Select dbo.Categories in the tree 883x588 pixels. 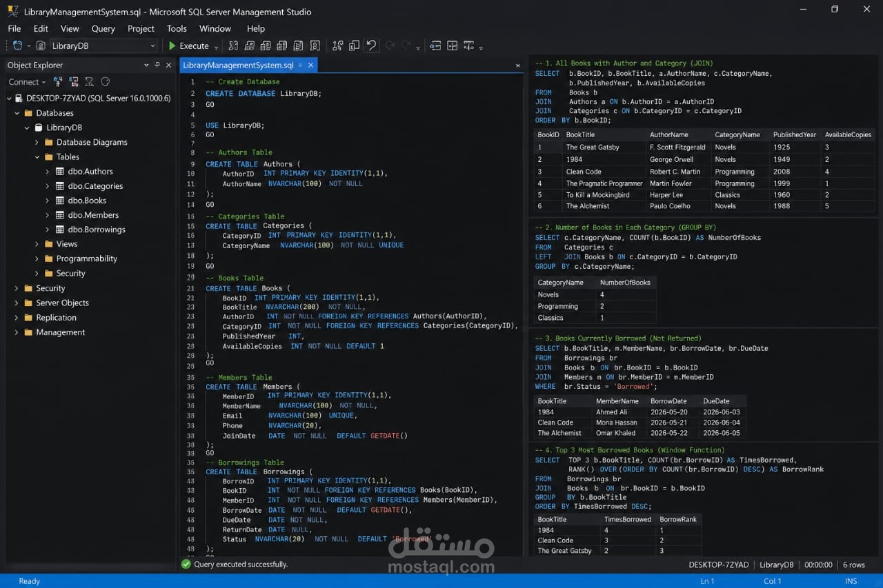pyautogui.click(x=95, y=186)
